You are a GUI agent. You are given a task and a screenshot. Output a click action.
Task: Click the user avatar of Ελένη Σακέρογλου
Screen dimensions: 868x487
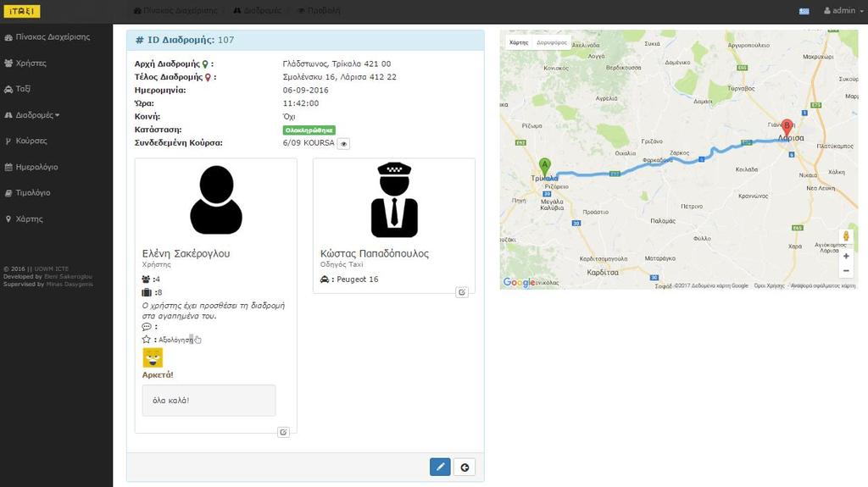pyautogui.click(x=216, y=200)
